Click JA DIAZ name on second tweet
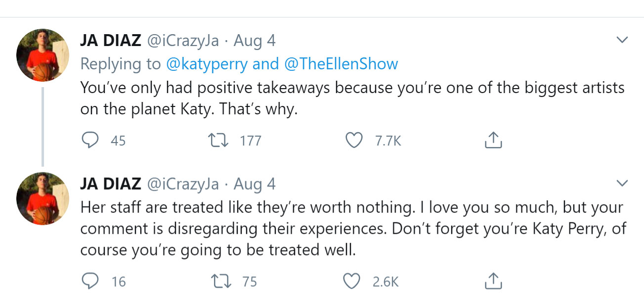This screenshot has width=644, height=298. (x=111, y=184)
